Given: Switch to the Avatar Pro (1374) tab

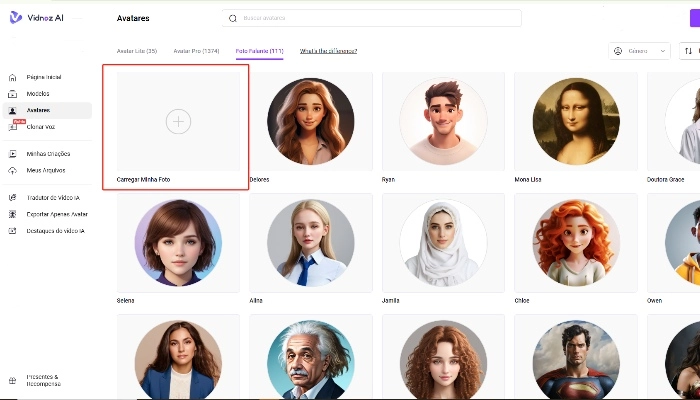Looking at the screenshot, I should point(196,51).
